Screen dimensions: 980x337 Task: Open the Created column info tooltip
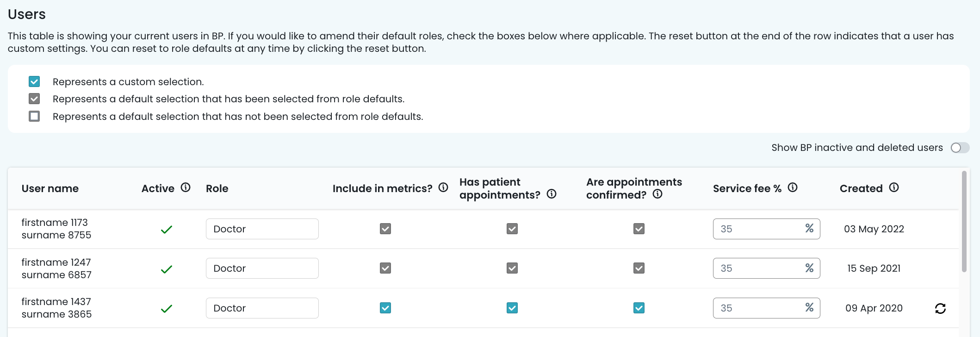coord(893,188)
